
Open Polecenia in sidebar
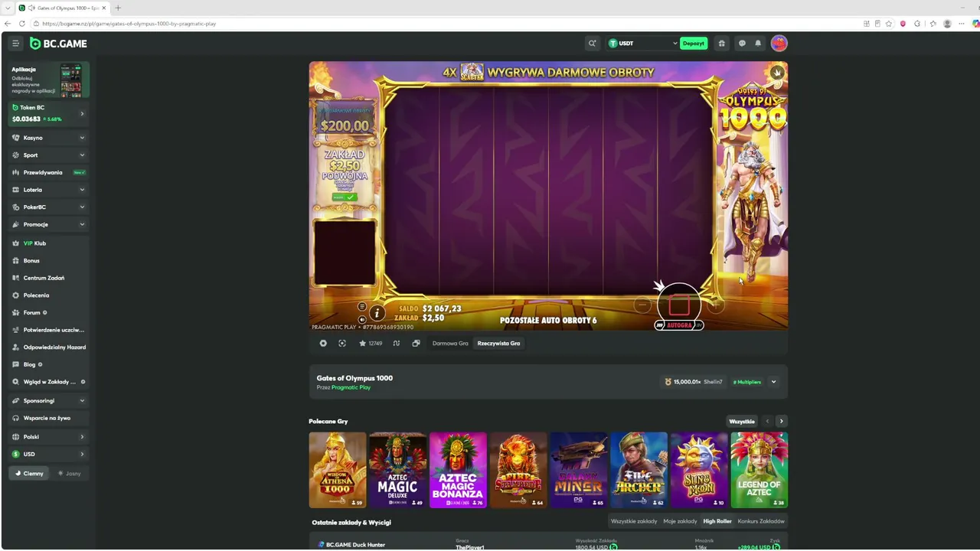(x=49, y=295)
